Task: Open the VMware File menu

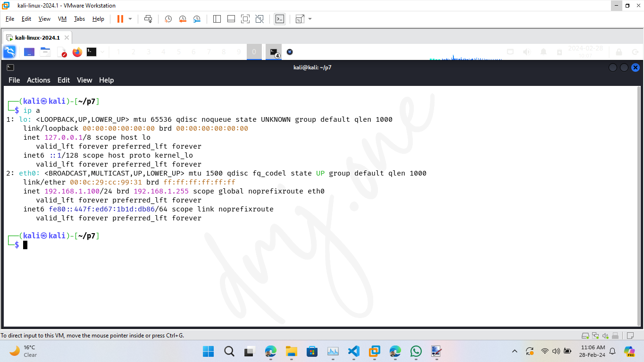Action: click(x=10, y=19)
